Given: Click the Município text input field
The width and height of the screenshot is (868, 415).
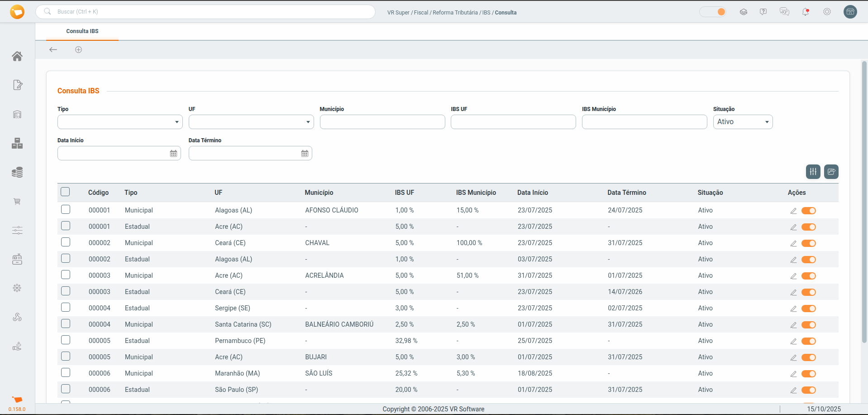Looking at the screenshot, I should 382,122.
